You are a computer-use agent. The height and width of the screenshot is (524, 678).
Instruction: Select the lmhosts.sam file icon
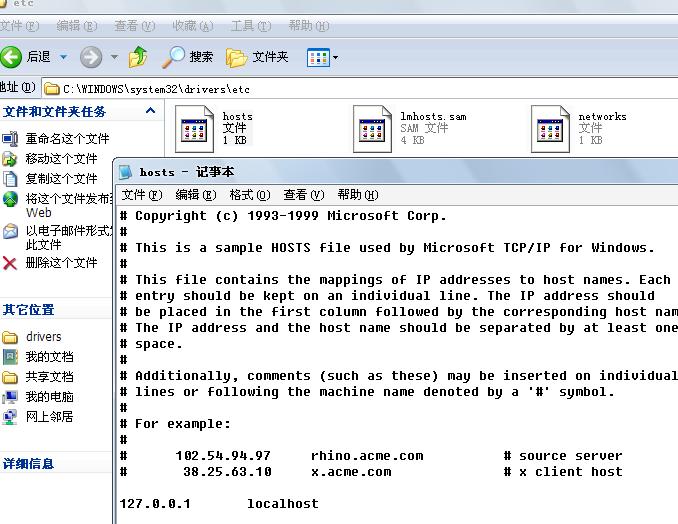click(372, 129)
